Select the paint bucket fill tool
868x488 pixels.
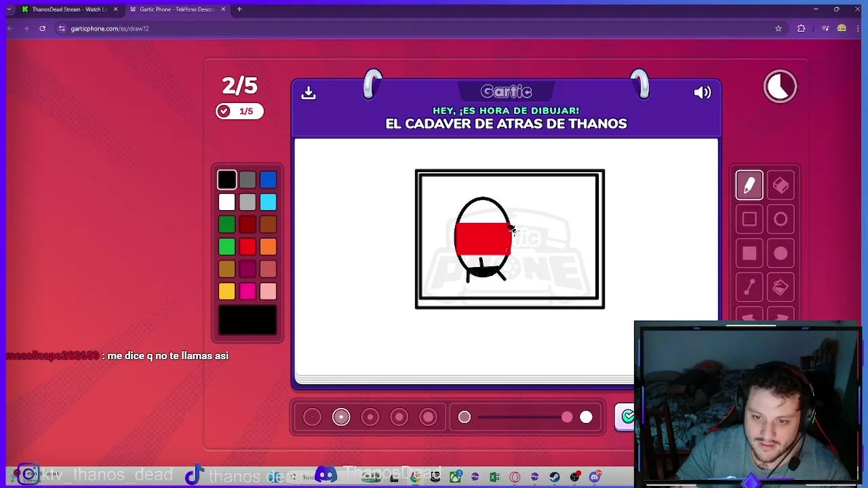pyautogui.click(x=781, y=287)
